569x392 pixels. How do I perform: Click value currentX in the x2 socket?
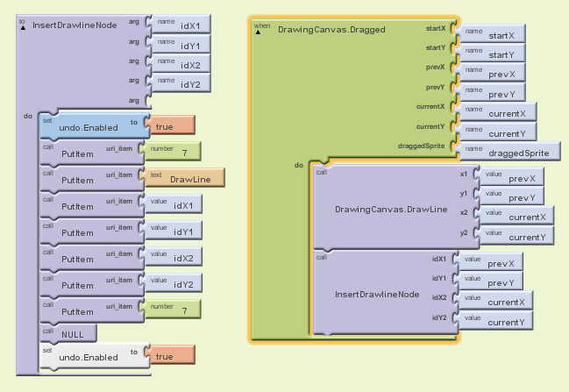516,215
